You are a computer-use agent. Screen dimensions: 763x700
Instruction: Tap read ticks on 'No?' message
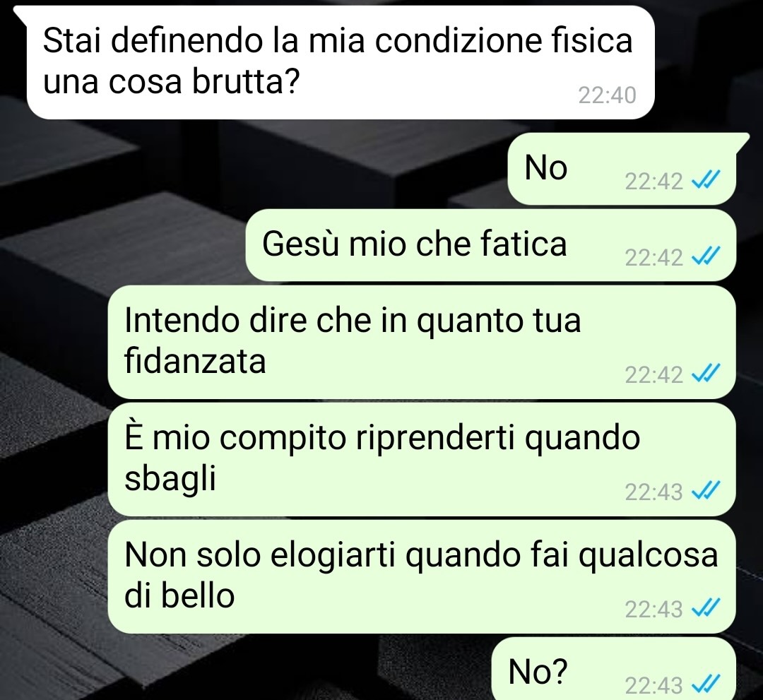pos(706,684)
